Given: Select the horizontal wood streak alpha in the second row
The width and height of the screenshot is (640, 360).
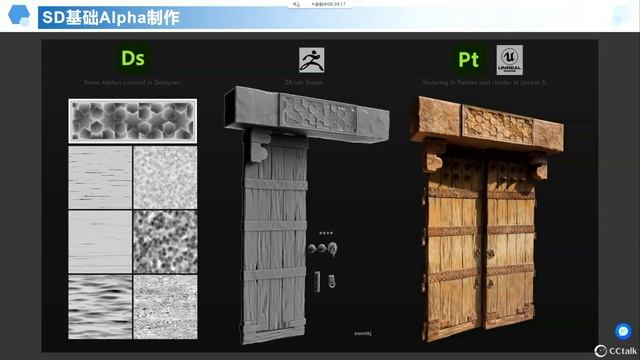Looking at the screenshot, I should (x=100, y=178).
